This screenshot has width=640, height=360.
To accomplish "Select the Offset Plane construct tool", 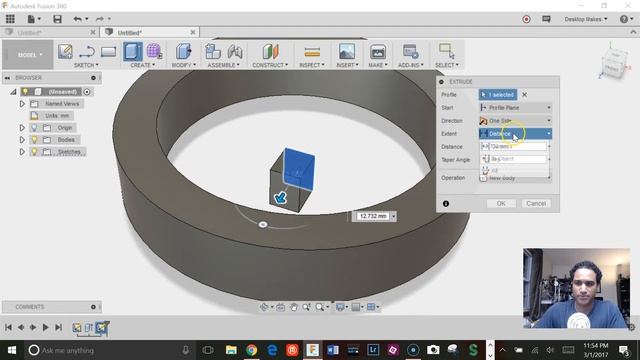I will (x=270, y=52).
